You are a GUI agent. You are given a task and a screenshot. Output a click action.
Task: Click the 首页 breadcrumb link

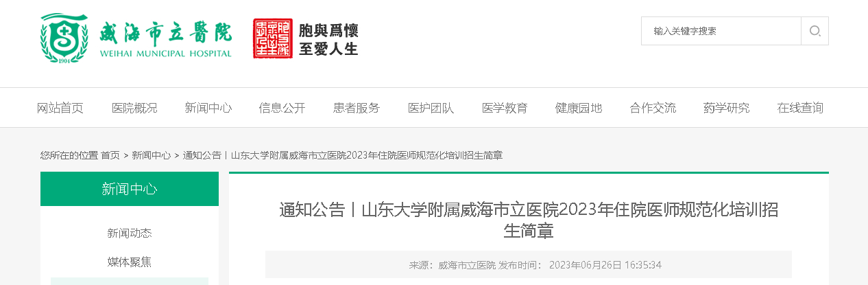click(x=110, y=156)
